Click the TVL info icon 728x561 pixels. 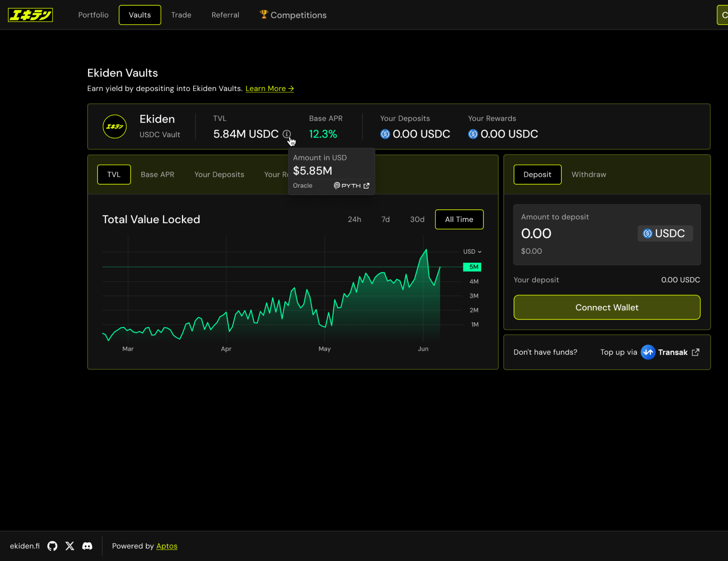(287, 134)
